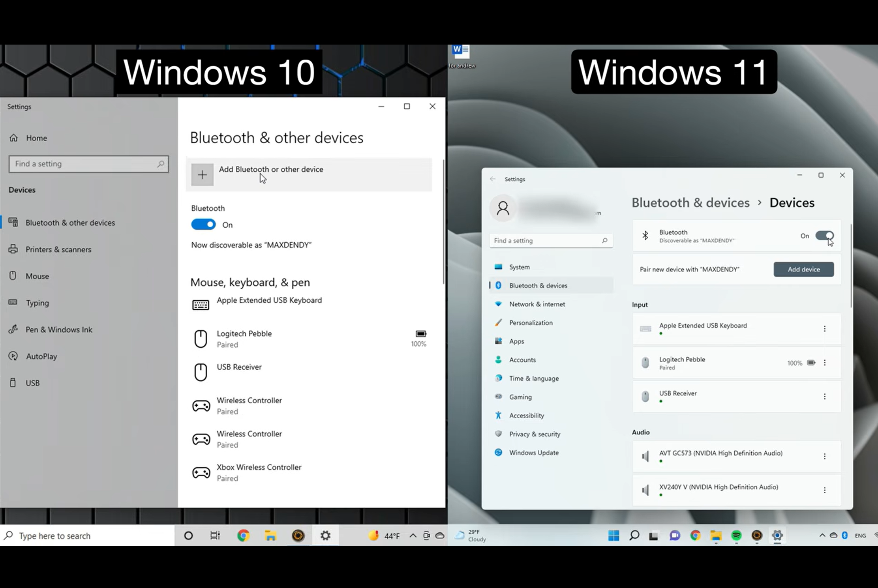Open Chrome on Windows 11 taskbar
The height and width of the screenshot is (588, 878).
coord(695,536)
